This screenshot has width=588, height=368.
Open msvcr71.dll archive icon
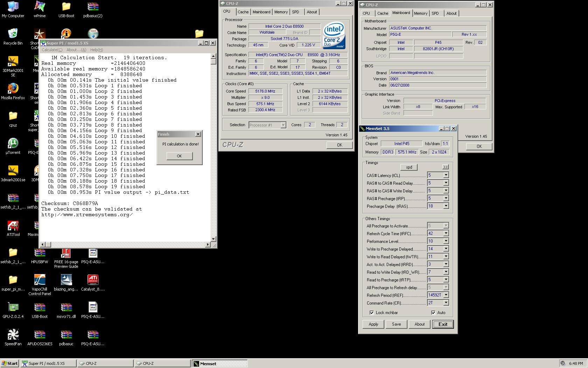coord(66,310)
